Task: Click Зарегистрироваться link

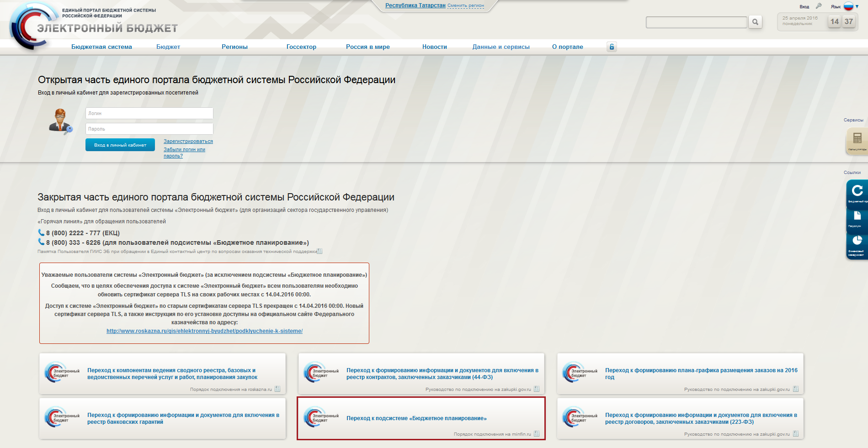Action: (188, 141)
